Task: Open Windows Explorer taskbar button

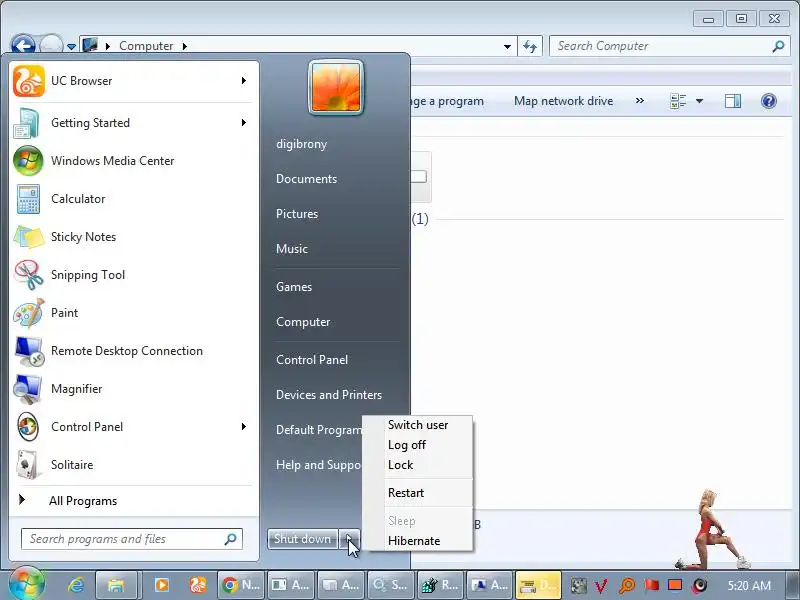Action: pos(116,585)
